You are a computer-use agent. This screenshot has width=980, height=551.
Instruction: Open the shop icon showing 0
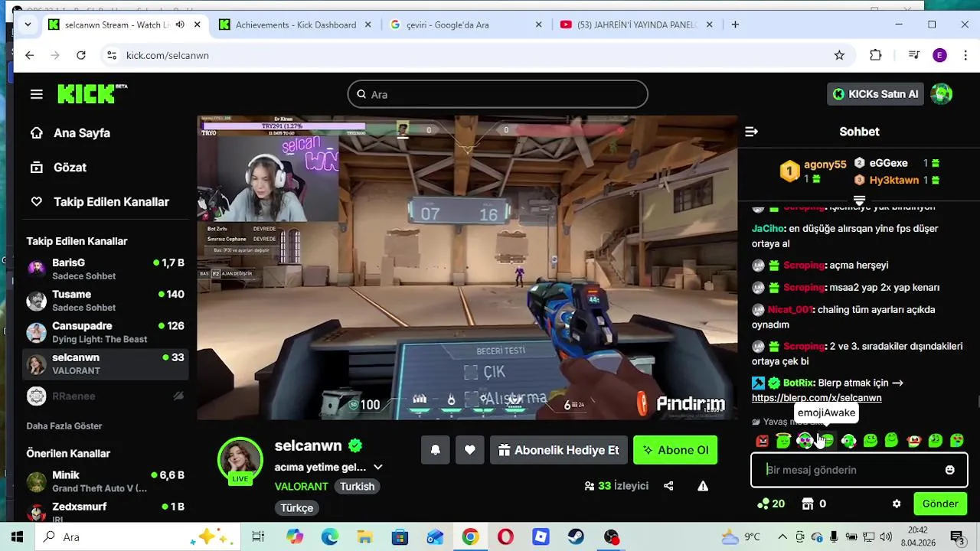click(x=813, y=504)
